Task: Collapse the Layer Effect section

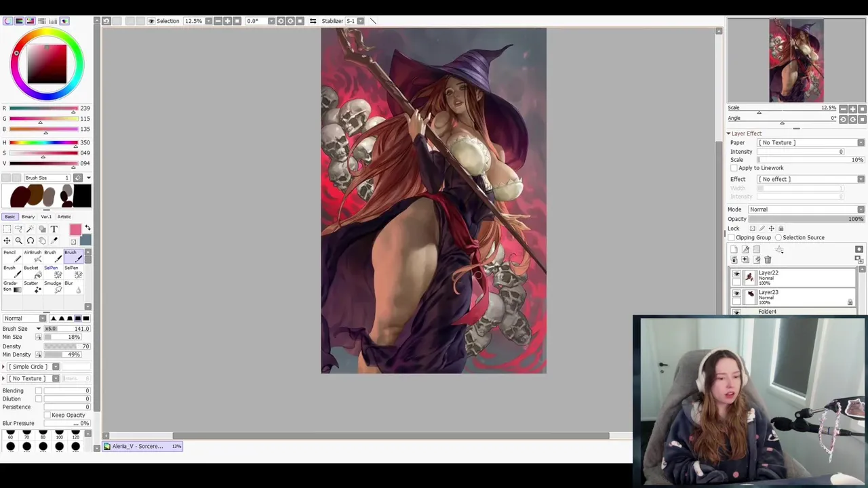Action: pyautogui.click(x=729, y=134)
